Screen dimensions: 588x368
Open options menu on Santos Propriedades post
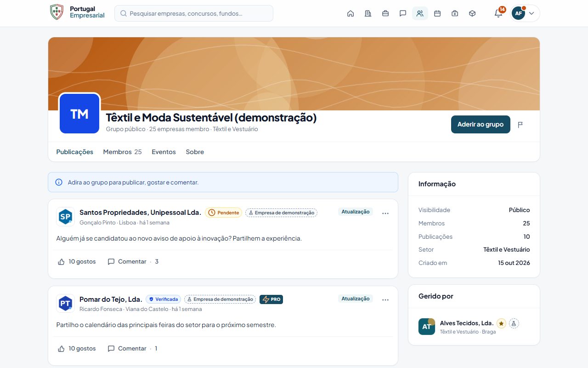(385, 213)
